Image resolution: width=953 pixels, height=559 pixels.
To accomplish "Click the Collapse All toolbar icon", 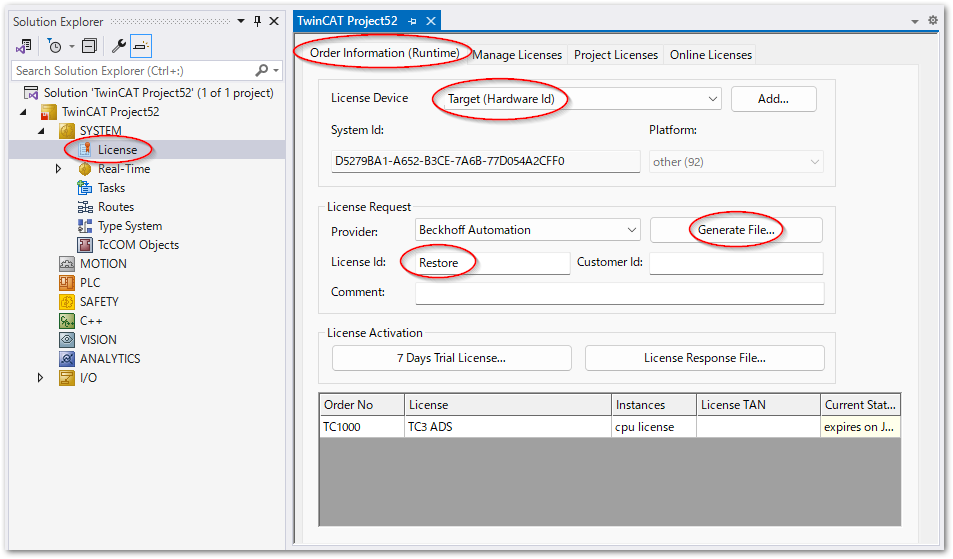I will 89,46.
